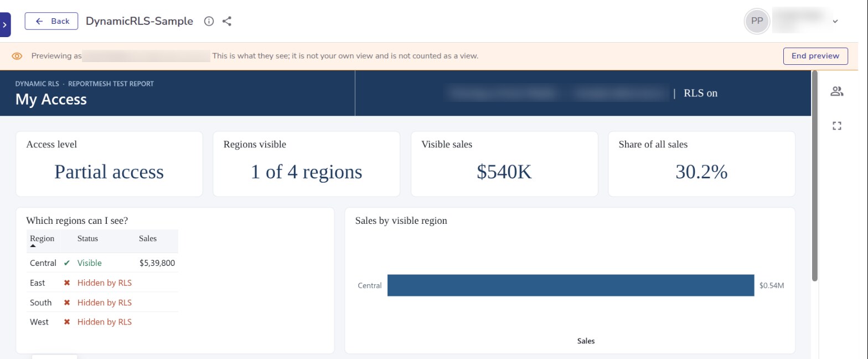Click the RLS on label in the header
This screenshot has width=868, height=359.
pos(701,93)
